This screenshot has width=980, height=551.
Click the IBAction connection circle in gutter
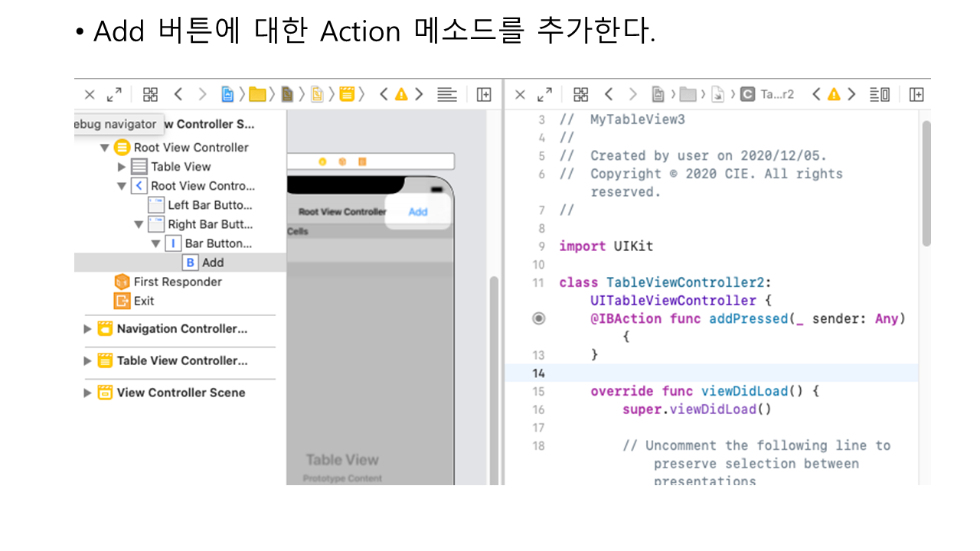(539, 318)
